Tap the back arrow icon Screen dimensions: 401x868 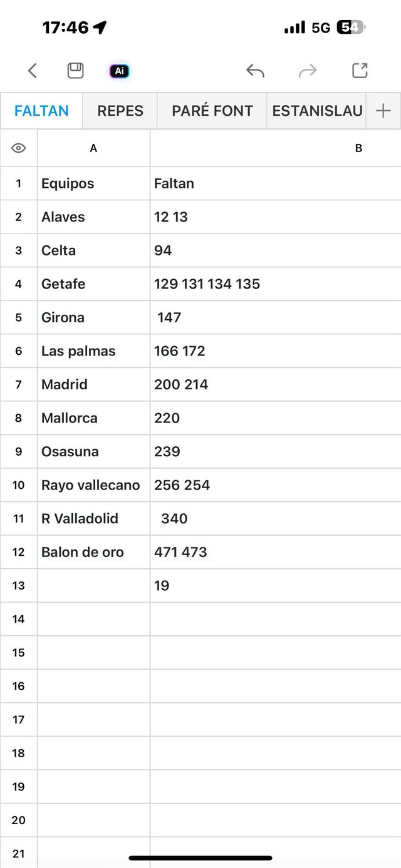[33, 71]
